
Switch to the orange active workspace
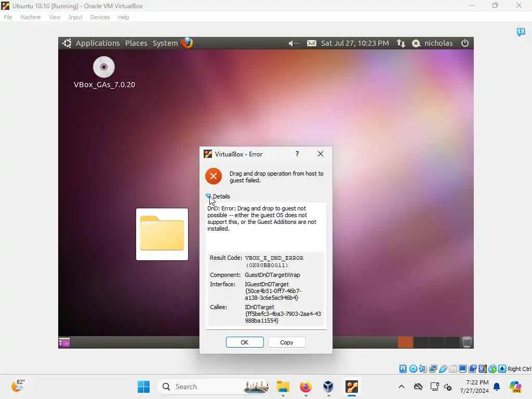point(405,342)
